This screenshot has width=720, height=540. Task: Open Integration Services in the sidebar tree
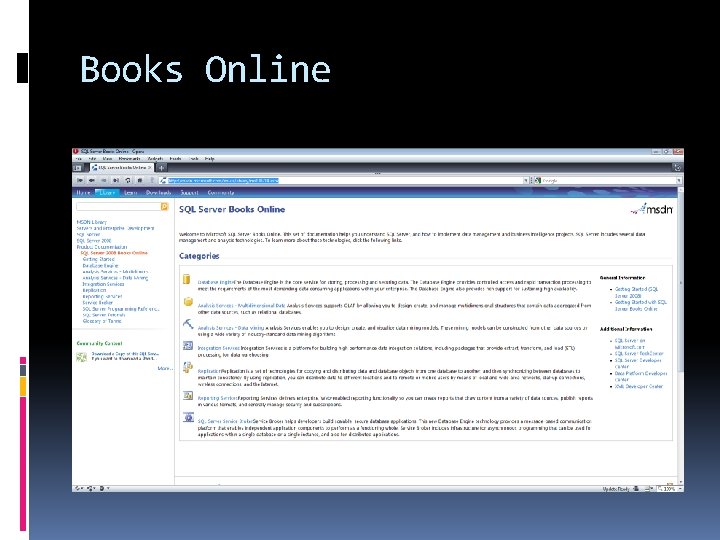103,284
